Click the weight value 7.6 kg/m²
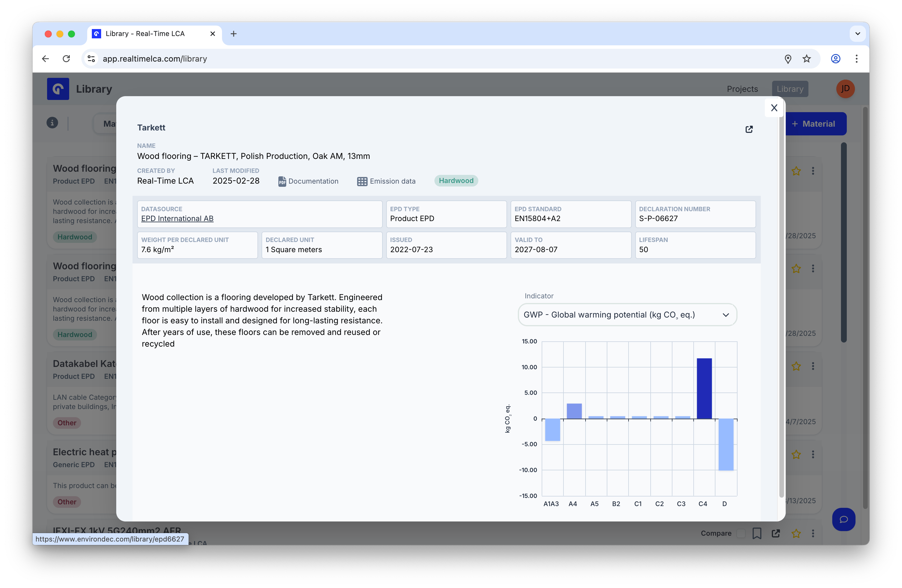The image size is (902, 588). point(158,250)
